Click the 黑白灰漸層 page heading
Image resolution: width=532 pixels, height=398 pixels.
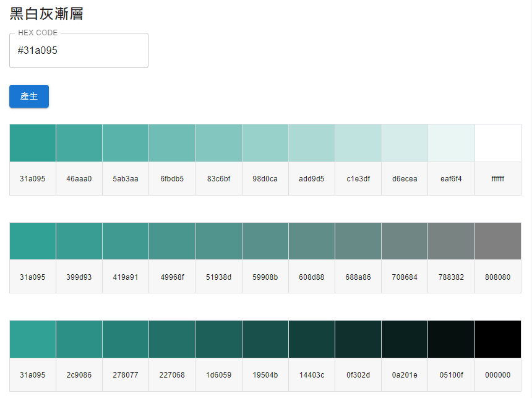coord(46,13)
